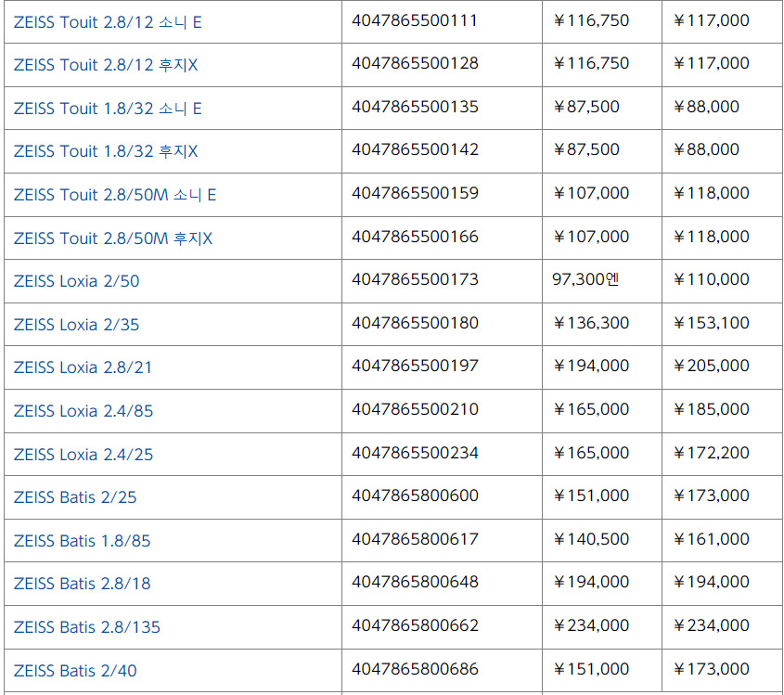Visit the ZEISS Batis 2.8/18 link
Image resolution: width=784 pixels, height=695 pixels.
(82, 584)
